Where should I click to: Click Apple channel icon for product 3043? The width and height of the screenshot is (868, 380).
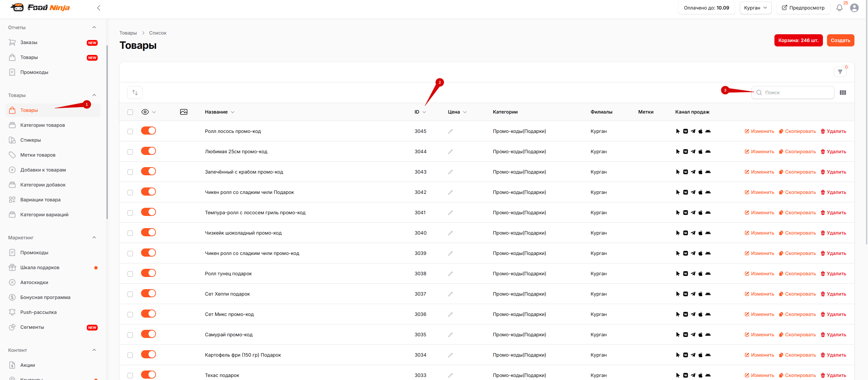point(701,172)
